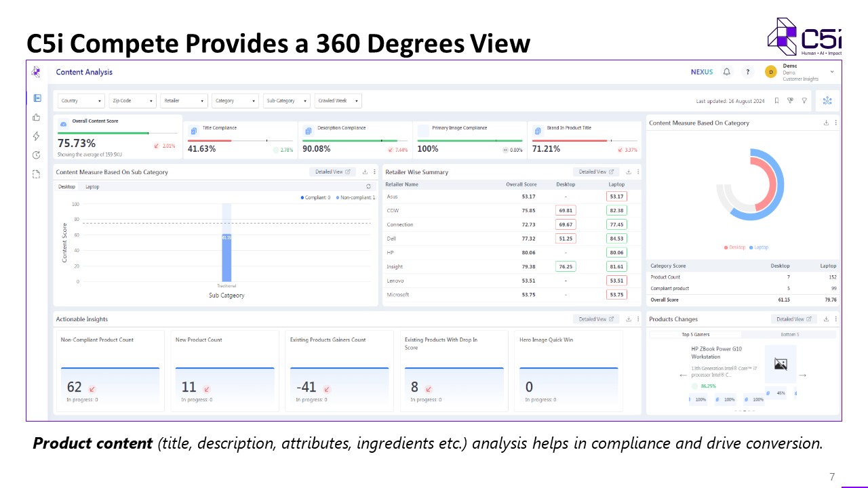This screenshot has width=868, height=488.
Task: Click the bookmark icon beside Last updated
Action: (x=776, y=100)
